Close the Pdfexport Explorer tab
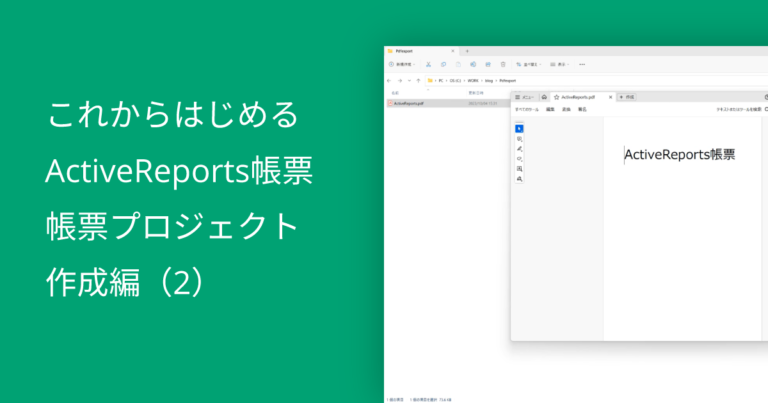768x403 pixels. click(x=453, y=51)
